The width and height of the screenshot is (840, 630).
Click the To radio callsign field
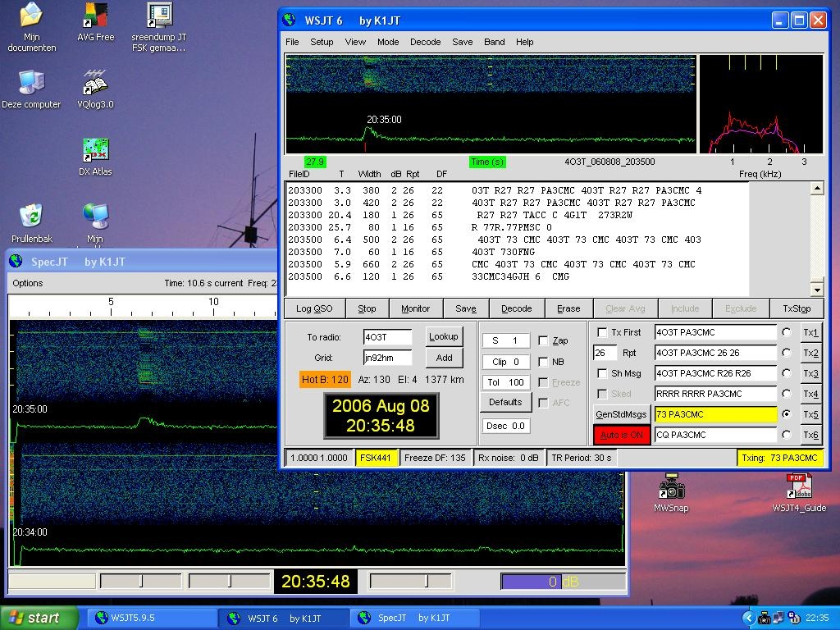[x=387, y=337]
